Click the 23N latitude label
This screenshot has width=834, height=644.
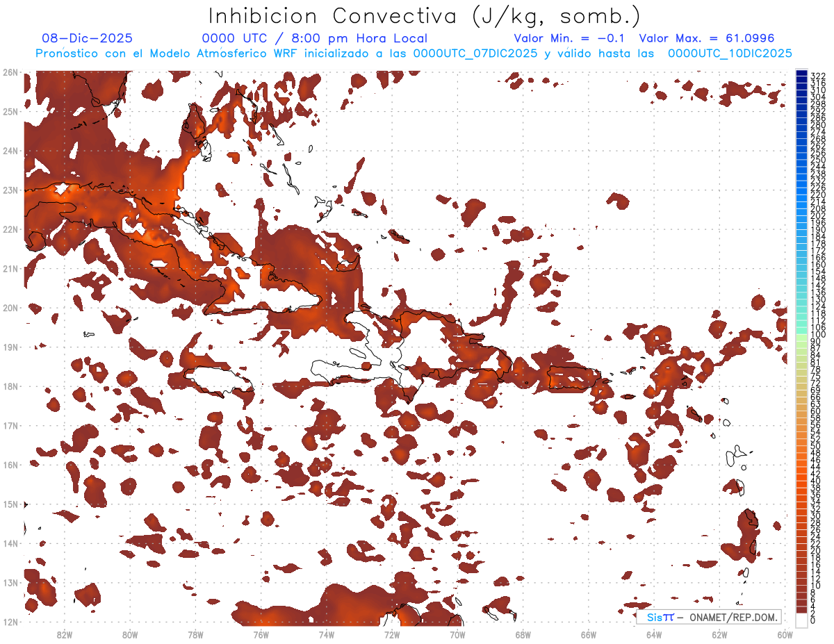[10, 190]
